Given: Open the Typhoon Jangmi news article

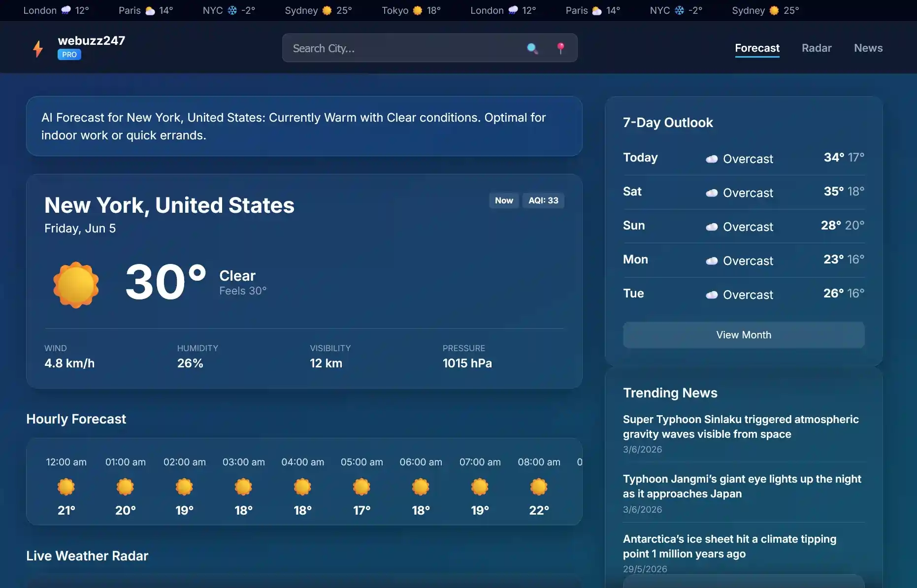Looking at the screenshot, I should [742, 486].
